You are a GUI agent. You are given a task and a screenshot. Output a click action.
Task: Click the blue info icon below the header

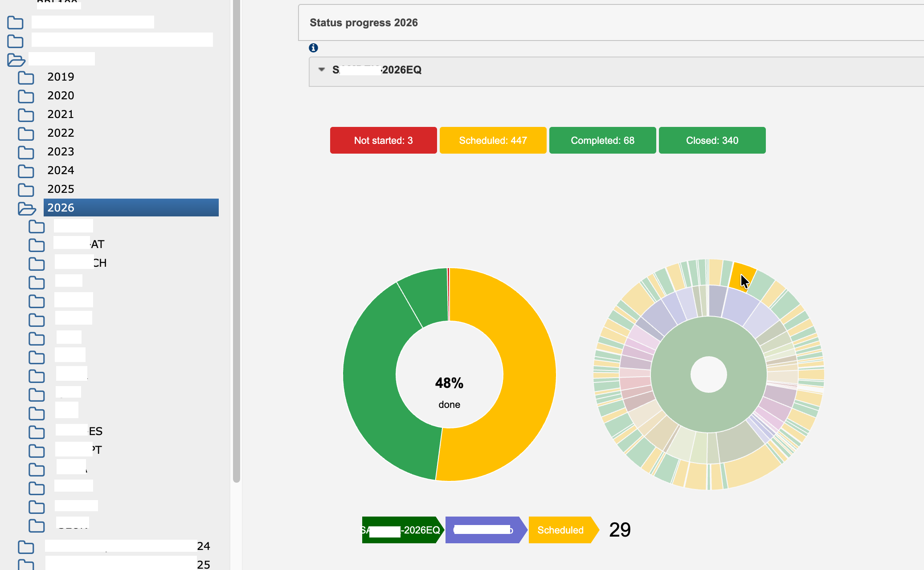(x=313, y=48)
